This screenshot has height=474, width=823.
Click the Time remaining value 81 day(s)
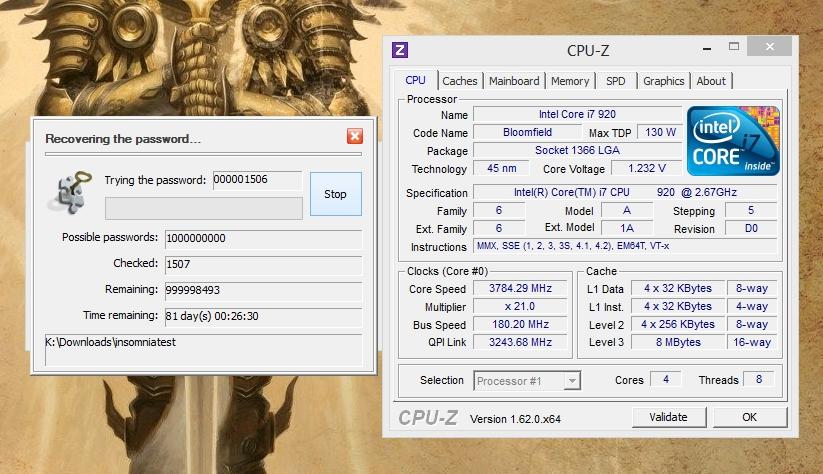point(263,316)
